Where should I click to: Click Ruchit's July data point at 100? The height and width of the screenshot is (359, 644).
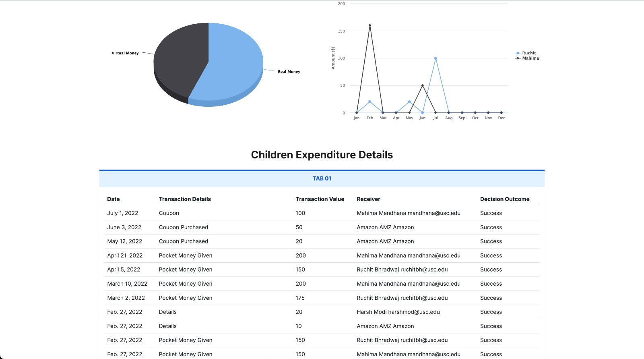point(436,58)
